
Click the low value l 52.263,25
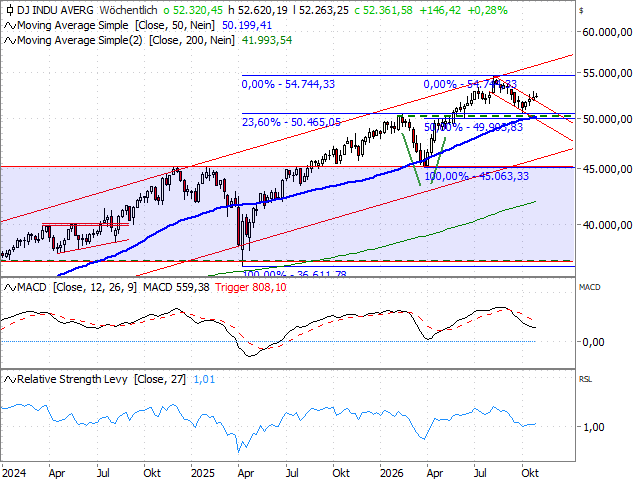pyautogui.click(x=321, y=10)
